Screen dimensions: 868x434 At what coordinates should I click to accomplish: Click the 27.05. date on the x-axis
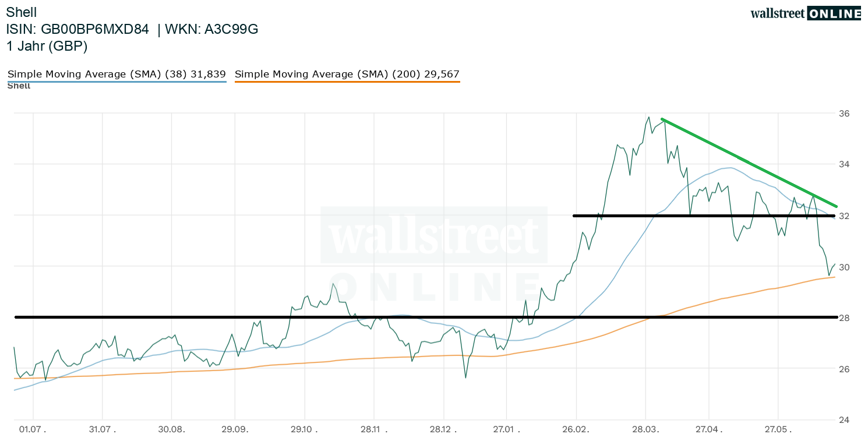coord(778,429)
